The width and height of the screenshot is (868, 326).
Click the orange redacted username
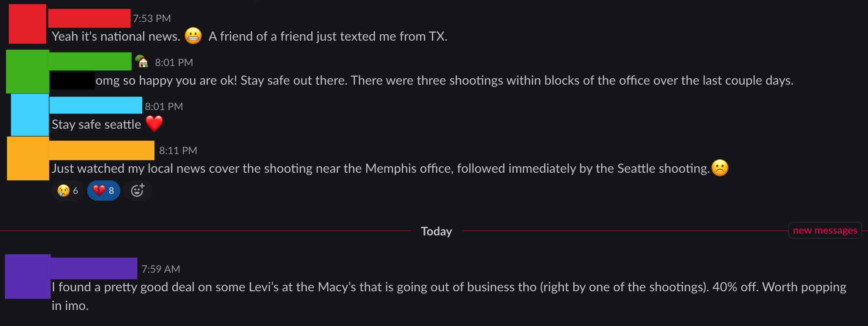click(x=102, y=150)
